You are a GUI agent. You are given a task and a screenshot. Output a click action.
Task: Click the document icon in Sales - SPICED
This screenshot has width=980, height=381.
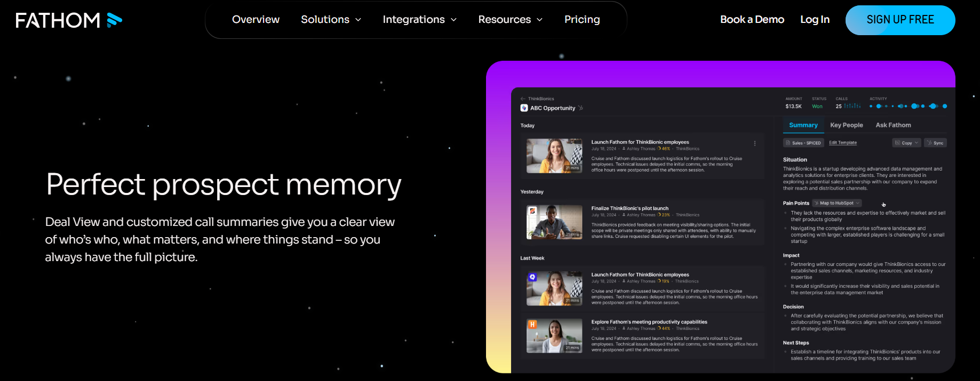point(788,143)
